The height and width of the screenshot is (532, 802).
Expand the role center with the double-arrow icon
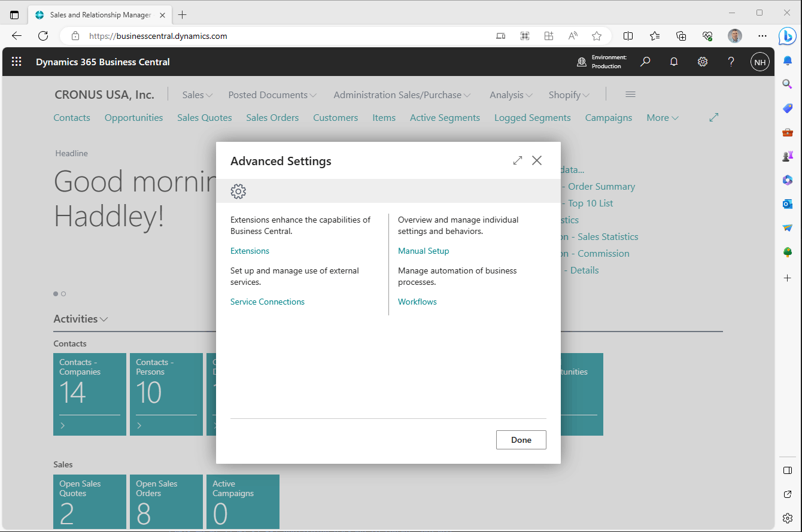[713, 118]
